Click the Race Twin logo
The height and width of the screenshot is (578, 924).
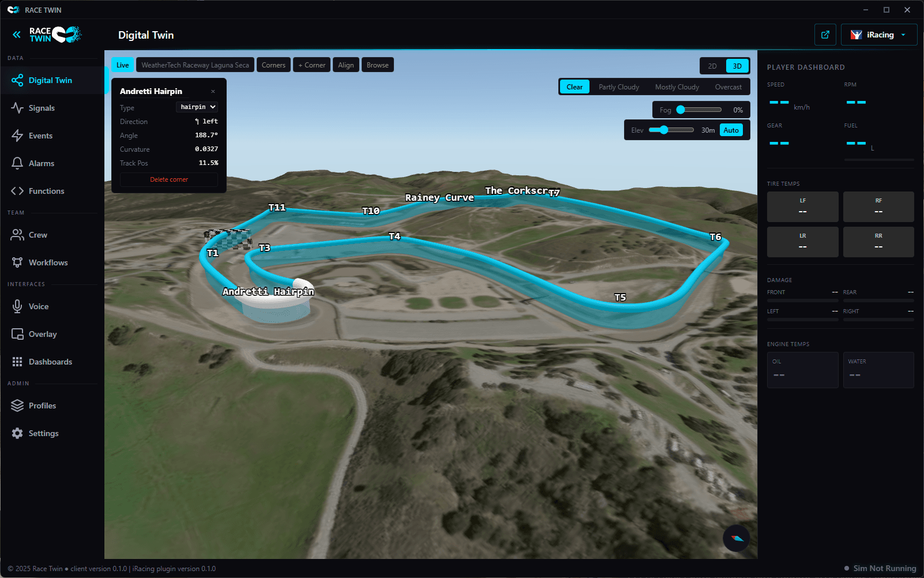click(55, 35)
